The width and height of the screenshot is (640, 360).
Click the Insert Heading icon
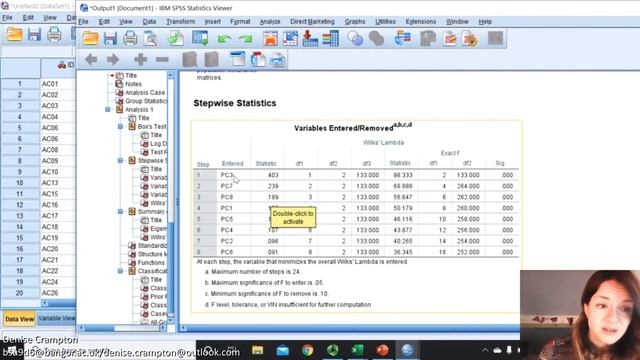238,60
